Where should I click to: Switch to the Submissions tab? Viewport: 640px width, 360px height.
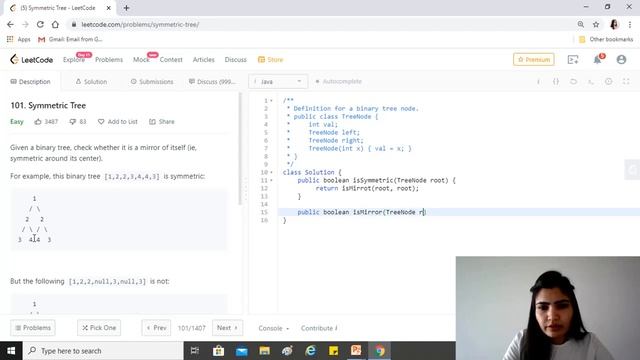[x=152, y=82]
